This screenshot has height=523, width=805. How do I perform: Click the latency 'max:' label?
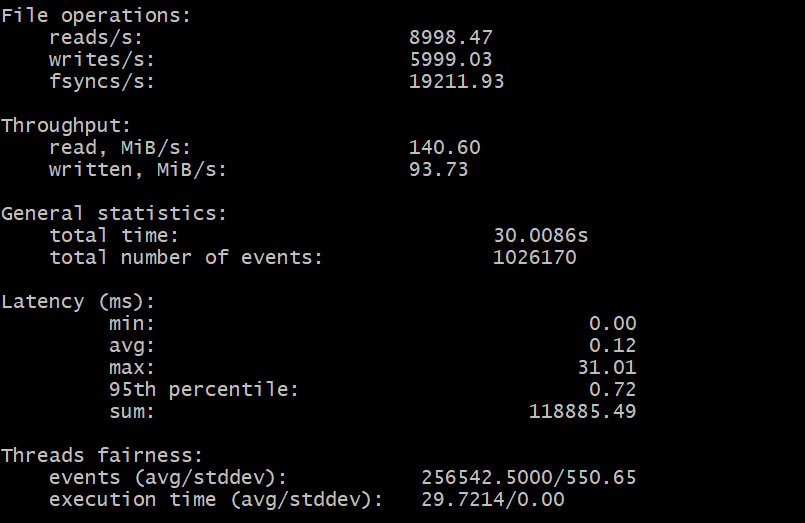pos(131,368)
